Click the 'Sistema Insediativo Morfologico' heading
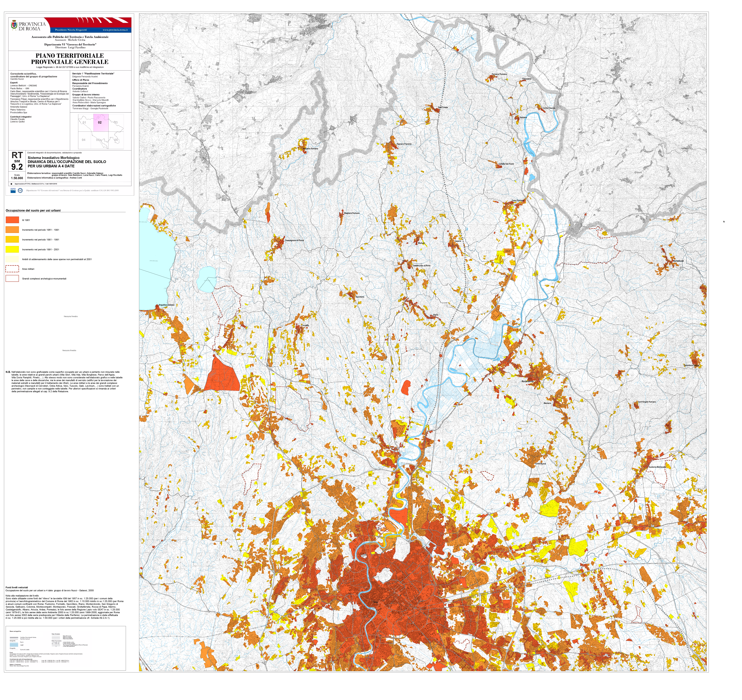742x700 pixels. point(53,158)
